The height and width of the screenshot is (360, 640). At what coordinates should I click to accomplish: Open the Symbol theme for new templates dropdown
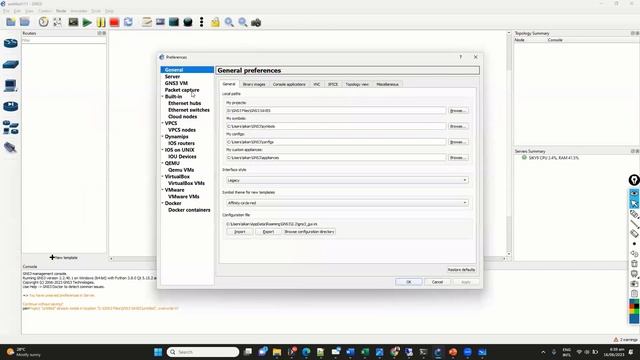coord(347,203)
